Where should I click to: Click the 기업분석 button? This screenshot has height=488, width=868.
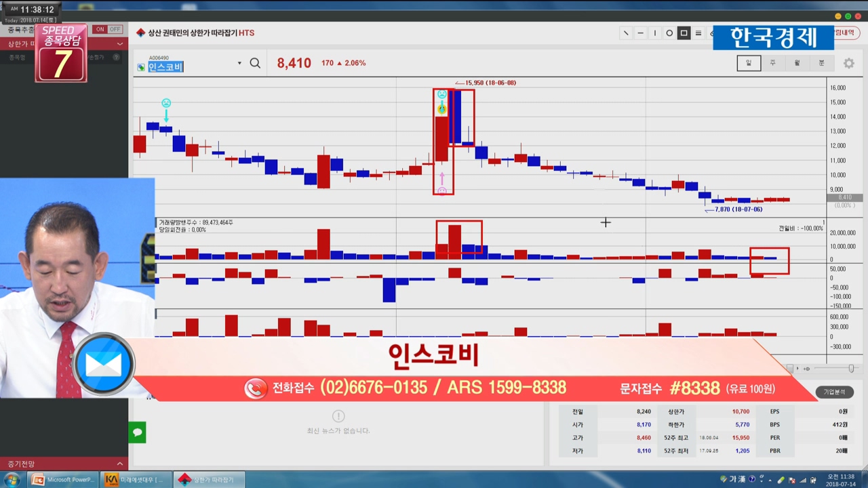[833, 392]
